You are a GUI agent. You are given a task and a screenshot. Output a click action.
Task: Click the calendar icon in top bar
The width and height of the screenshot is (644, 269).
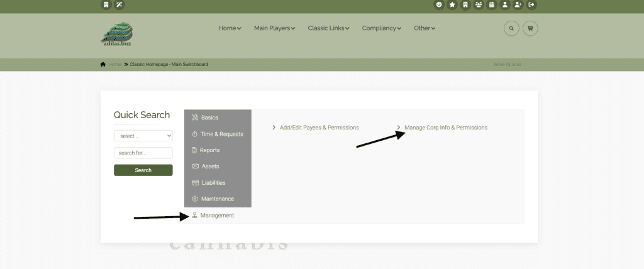pyautogui.click(x=492, y=5)
